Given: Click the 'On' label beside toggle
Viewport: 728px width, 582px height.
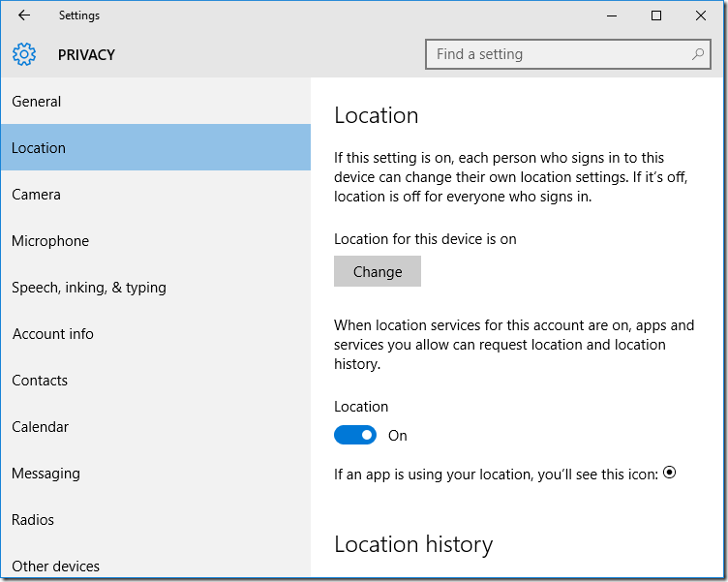Looking at the screenshot, I should pos(398,436).
